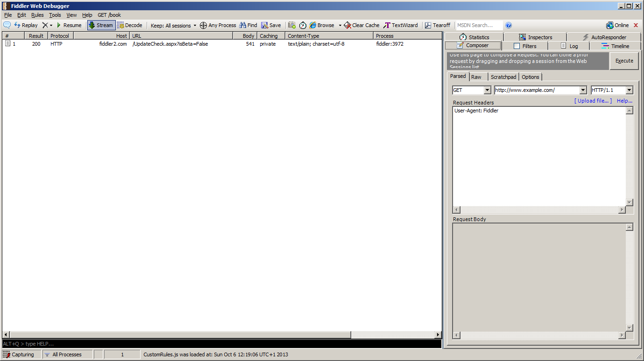Viewport: 644px width, 361px height.
Task: Clear Cache from the toolbar
Action: coord(361,25)
